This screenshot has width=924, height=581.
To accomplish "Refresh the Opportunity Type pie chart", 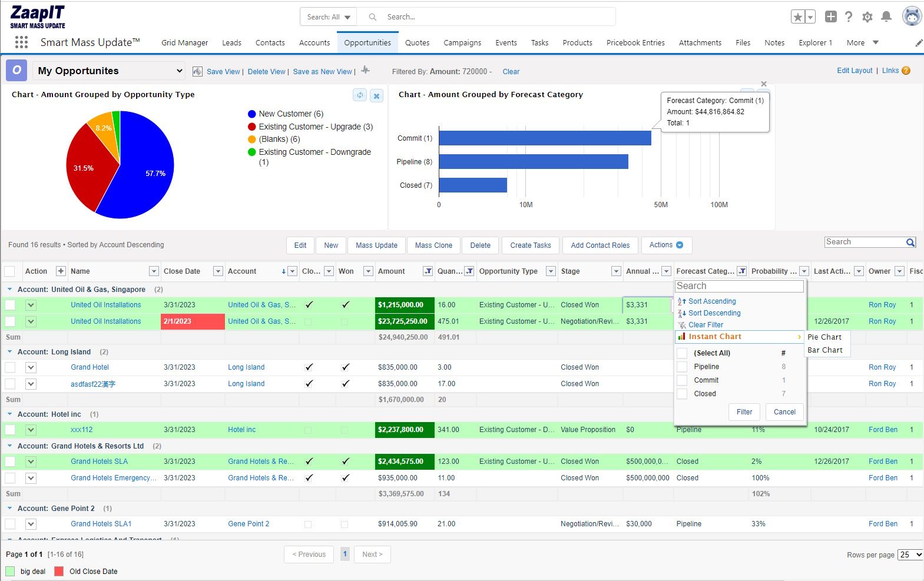I will coord(360,95).
